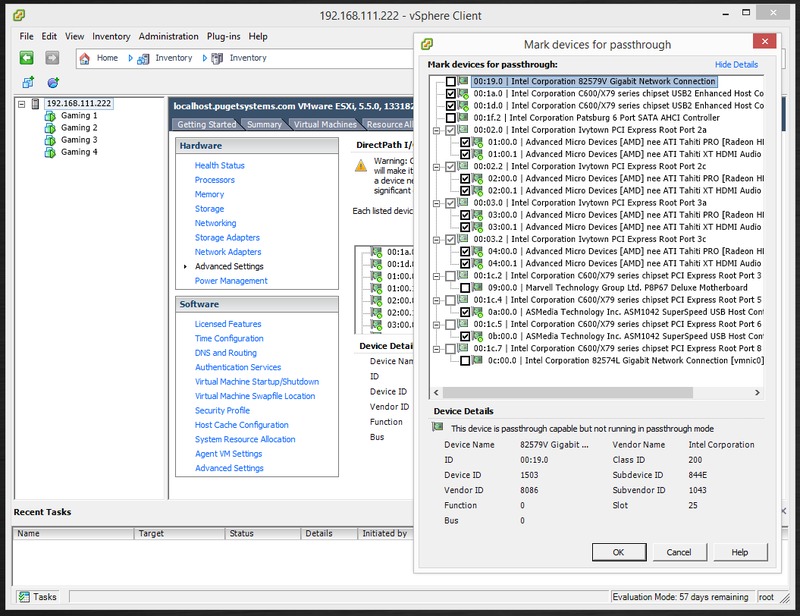Check the 00:1f.2 SATA AHCI Controller box
800x616 pixels.
pos(451,117)
